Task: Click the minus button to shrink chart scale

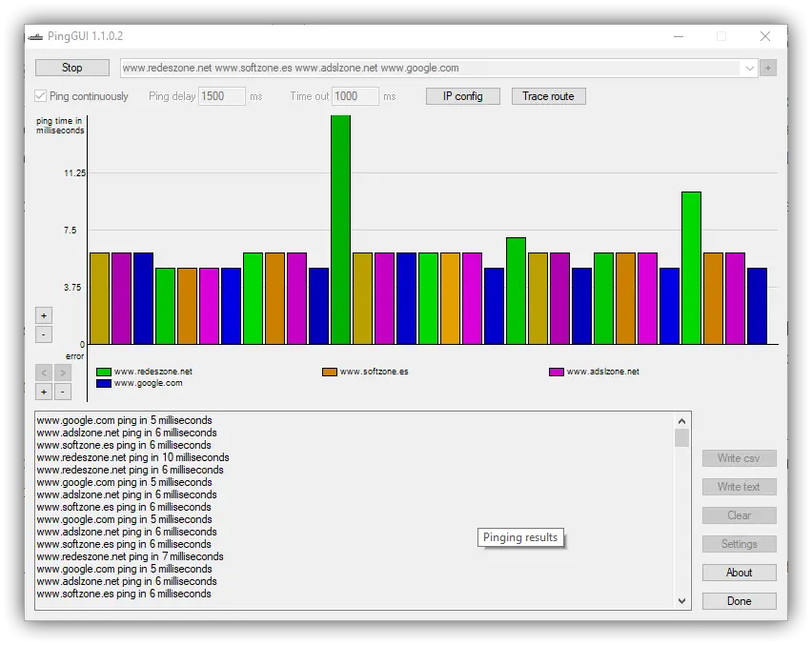Action: pyautogui.click(x=43, y=333)
